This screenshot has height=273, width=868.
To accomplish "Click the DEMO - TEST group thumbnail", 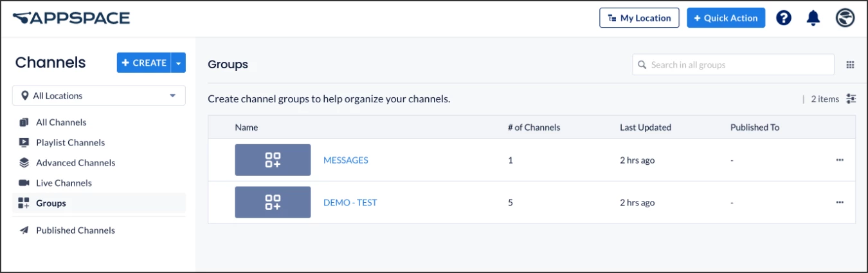I will point(273,202).
